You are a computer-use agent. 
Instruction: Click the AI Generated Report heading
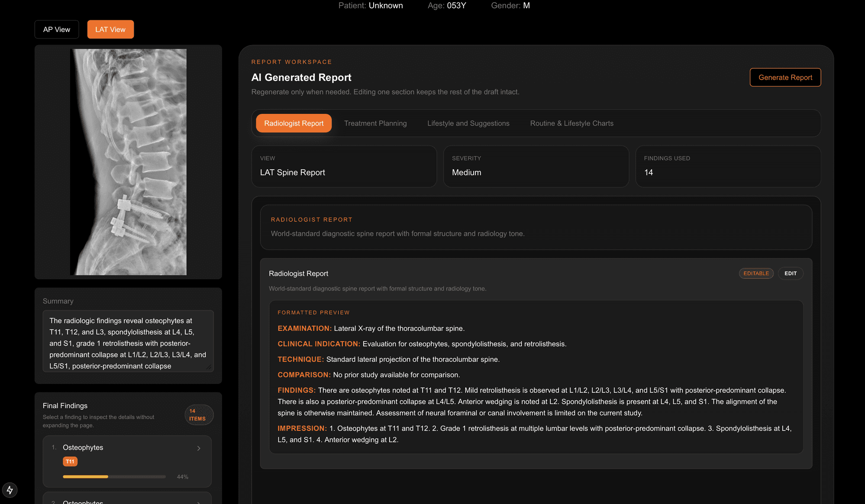pyautogui.click(x=301, y=78)
